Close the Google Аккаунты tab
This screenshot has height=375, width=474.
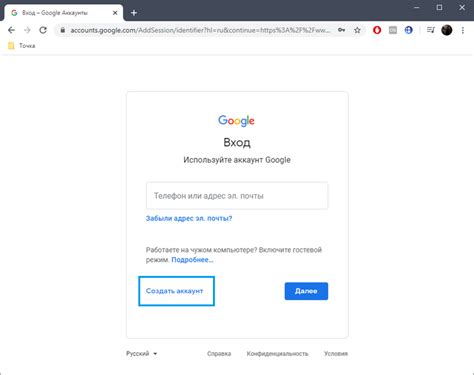[115, 13]
